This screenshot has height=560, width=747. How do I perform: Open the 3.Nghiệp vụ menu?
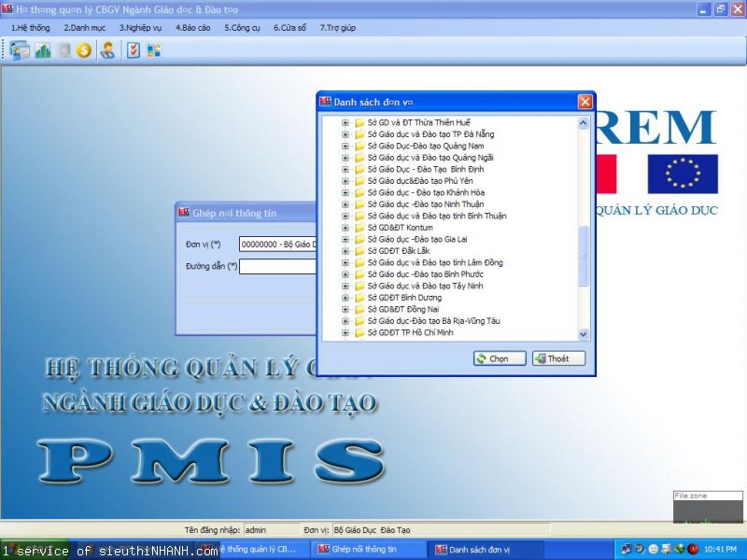coord(141,28)
